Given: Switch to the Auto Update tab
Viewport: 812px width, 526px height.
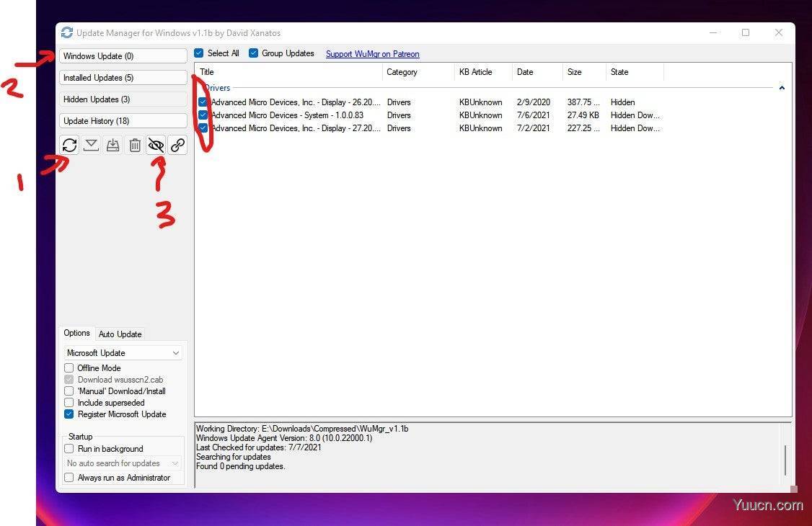Looking at the screenshot, I should (x=120, y=334).
